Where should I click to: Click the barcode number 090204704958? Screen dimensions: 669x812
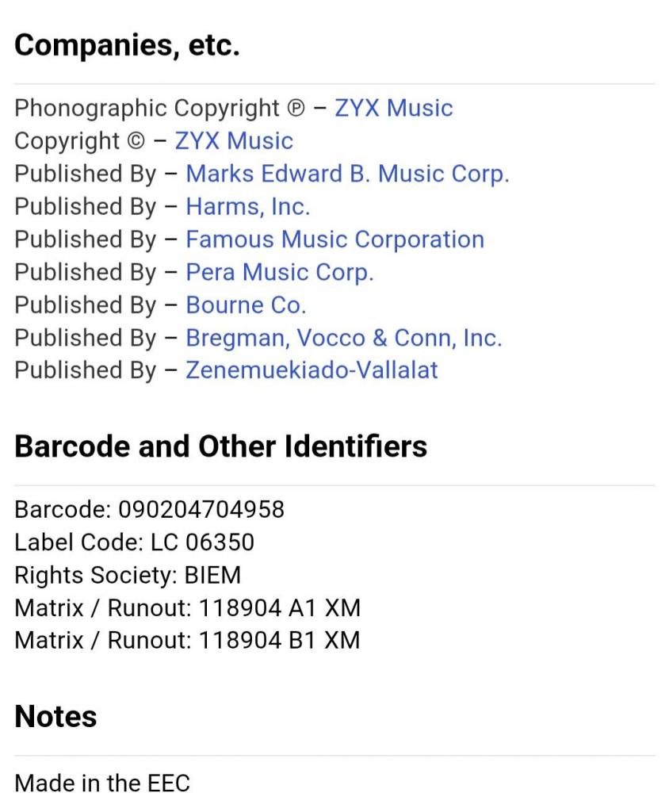coord(201,509)
